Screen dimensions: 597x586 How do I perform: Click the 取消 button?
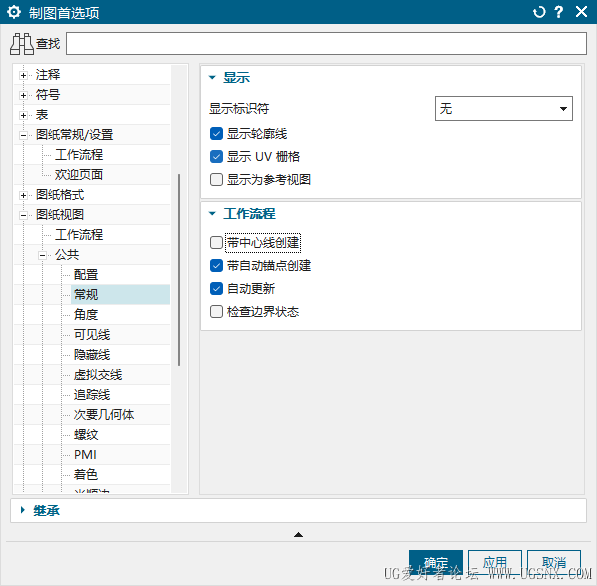coord(554,562)
